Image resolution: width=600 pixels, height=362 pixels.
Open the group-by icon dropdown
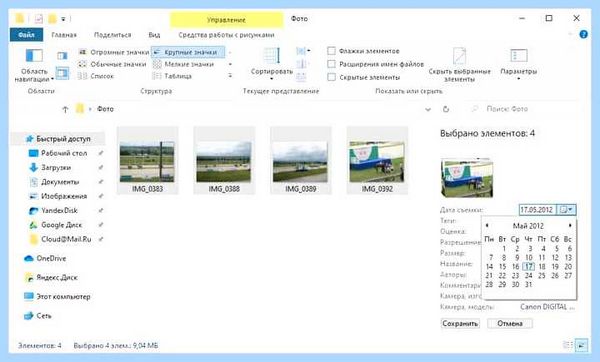pos(303,51)
